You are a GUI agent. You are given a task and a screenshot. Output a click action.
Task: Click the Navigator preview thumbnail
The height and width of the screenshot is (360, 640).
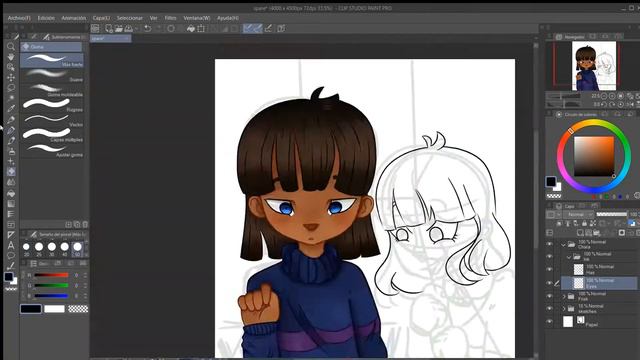tap(594, 66)
